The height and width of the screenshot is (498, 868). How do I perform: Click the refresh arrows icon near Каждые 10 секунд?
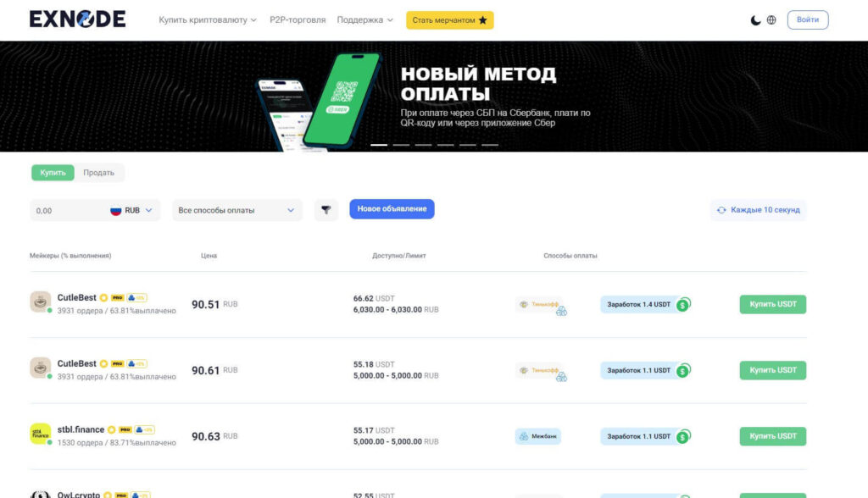coord(722,209)
